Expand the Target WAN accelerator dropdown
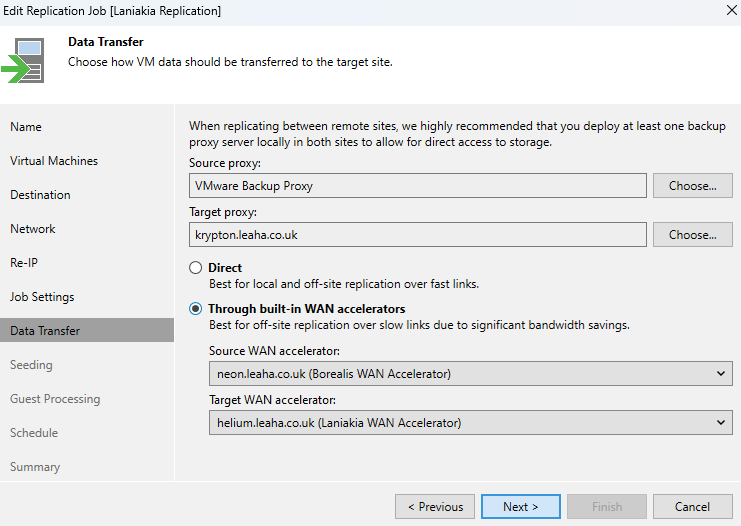Screen dimensions: 741x526 click(471, 423)
